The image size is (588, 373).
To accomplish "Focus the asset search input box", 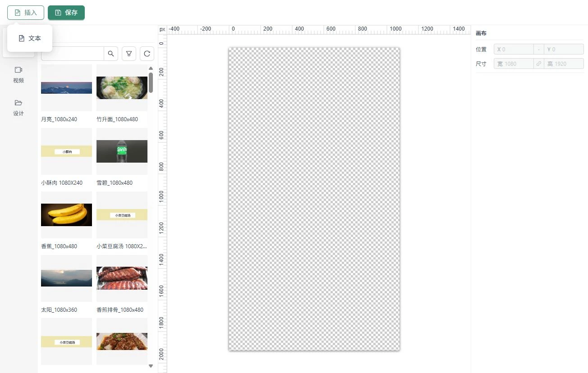I will click(x=73, y=54).
